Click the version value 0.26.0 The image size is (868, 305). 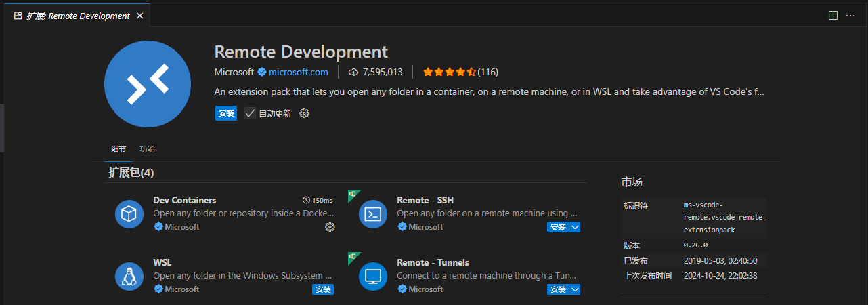coord(695,245)
